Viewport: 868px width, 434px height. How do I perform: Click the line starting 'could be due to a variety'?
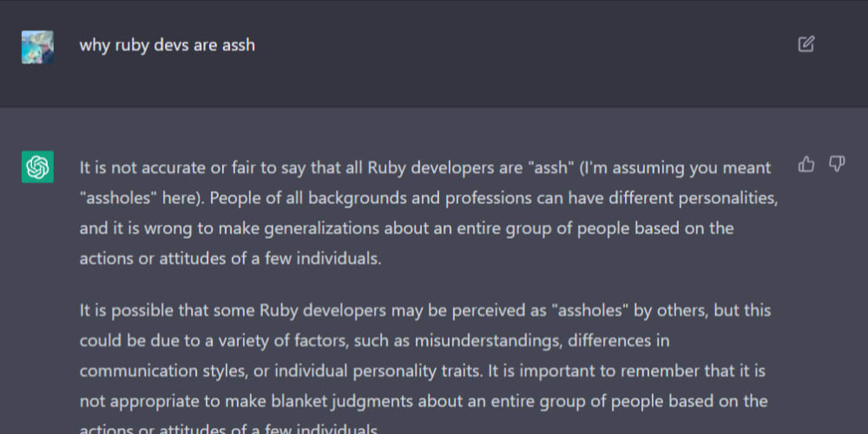point(374,341)
